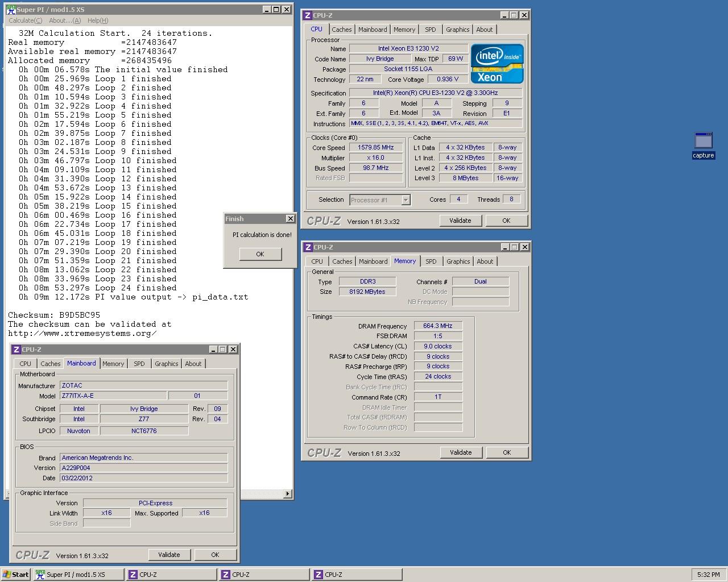Click the xtremesystems.org URL text

tap(82, 333)
